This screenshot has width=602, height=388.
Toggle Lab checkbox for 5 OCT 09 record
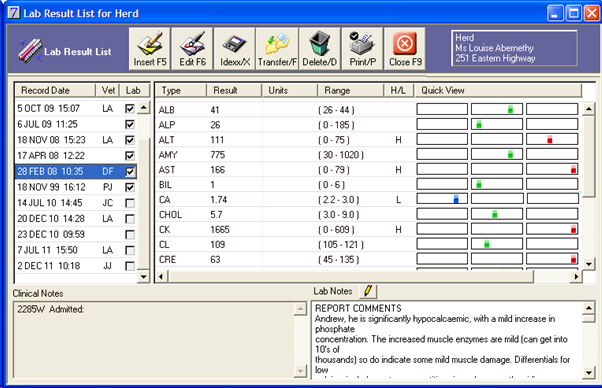click(130, 109)
